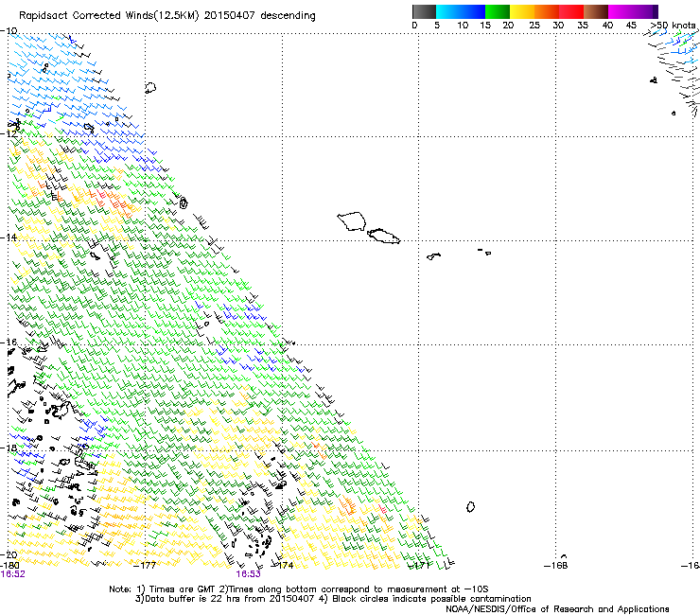The image size is (700, 615).
Task: Click the '-177' longitude label
Action: tap(146, 566)
